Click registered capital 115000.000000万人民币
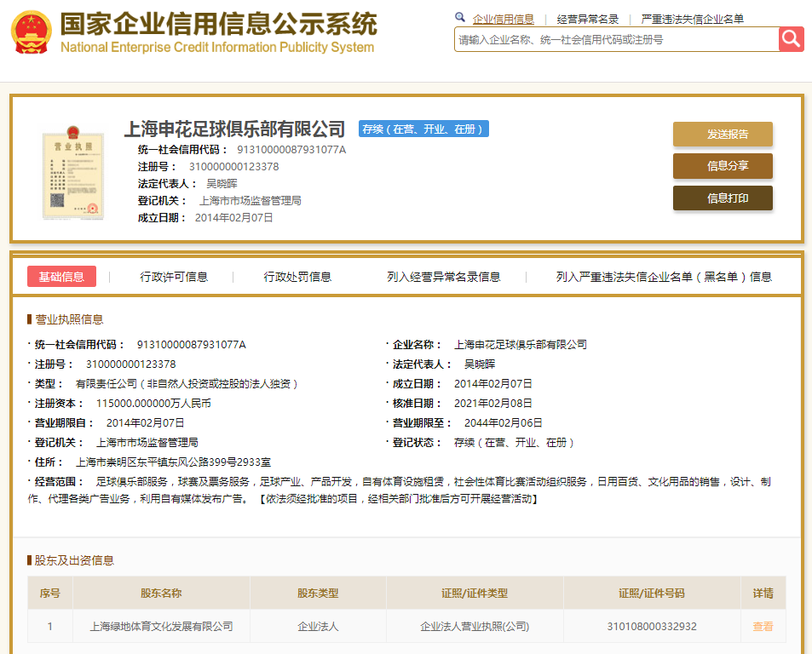The height and width of the screenshot is (654, 812). tap(153, 403)
